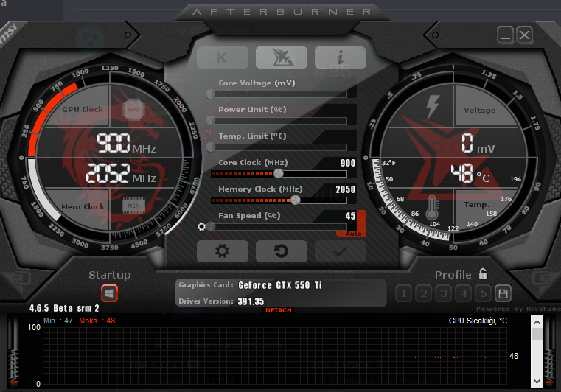
Task: Open the information panel (i button)
Action: click(x=340, y=57)
